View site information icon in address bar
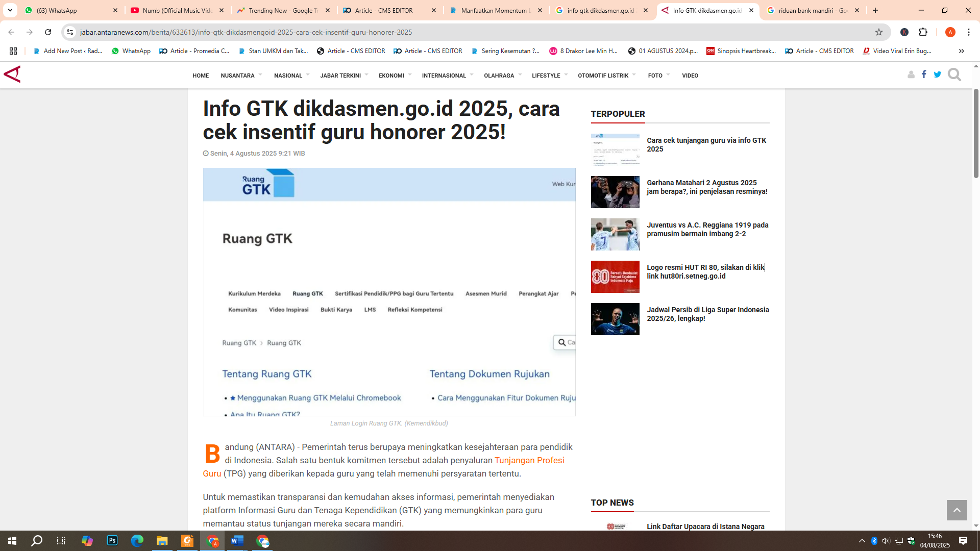Screen dimensions: 980x551 (70, 32)
